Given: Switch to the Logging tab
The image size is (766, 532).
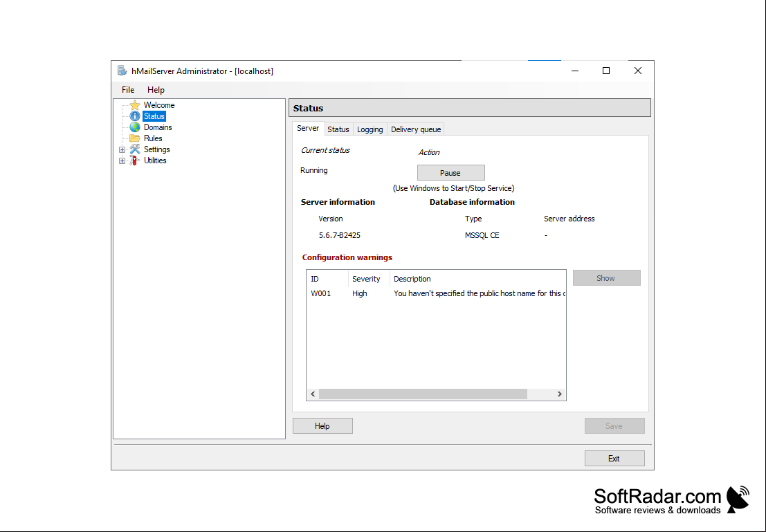Looking at the screenshot, I should 370,129.
